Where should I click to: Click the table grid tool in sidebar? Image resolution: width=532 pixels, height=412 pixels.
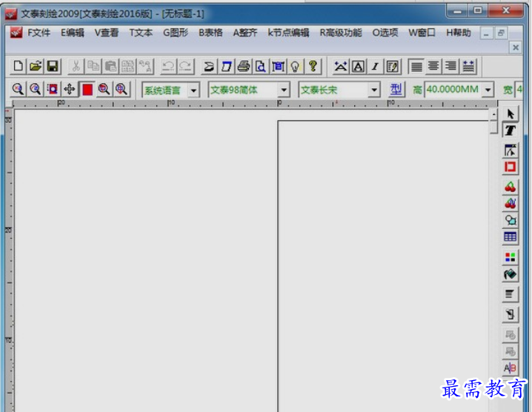(510, 236)
